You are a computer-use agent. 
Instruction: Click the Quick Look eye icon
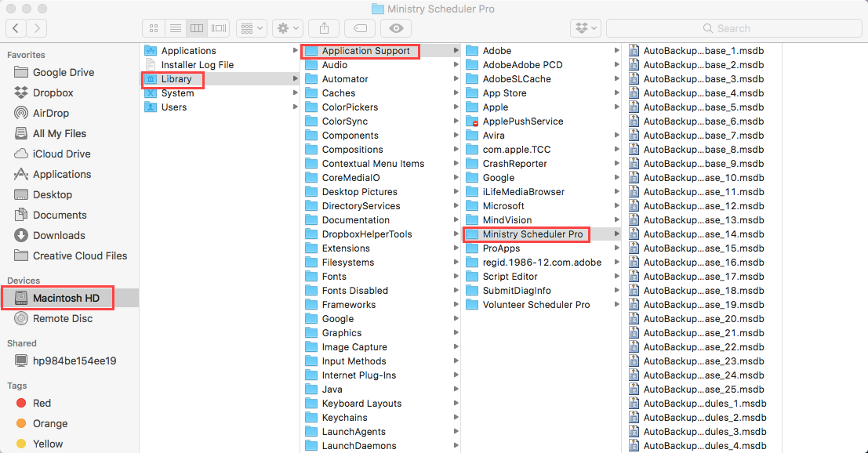pyautogui.click(x=396, y=28)
